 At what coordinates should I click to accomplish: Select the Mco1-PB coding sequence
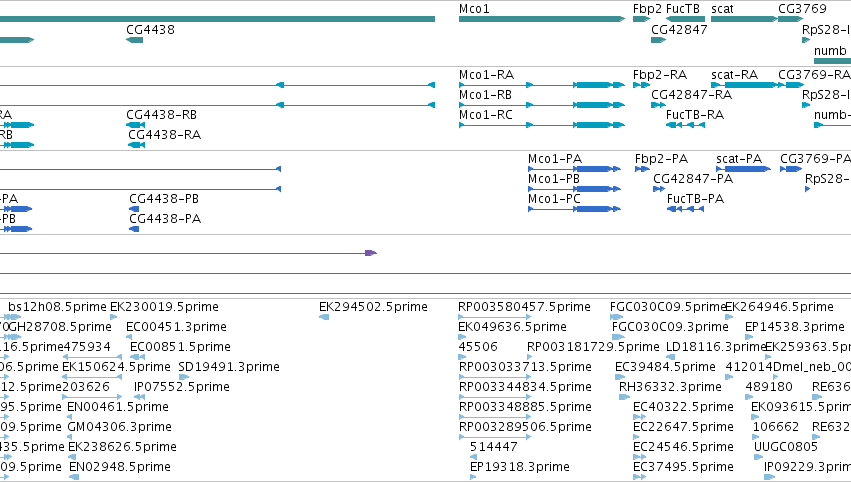[x=574, y=189]
